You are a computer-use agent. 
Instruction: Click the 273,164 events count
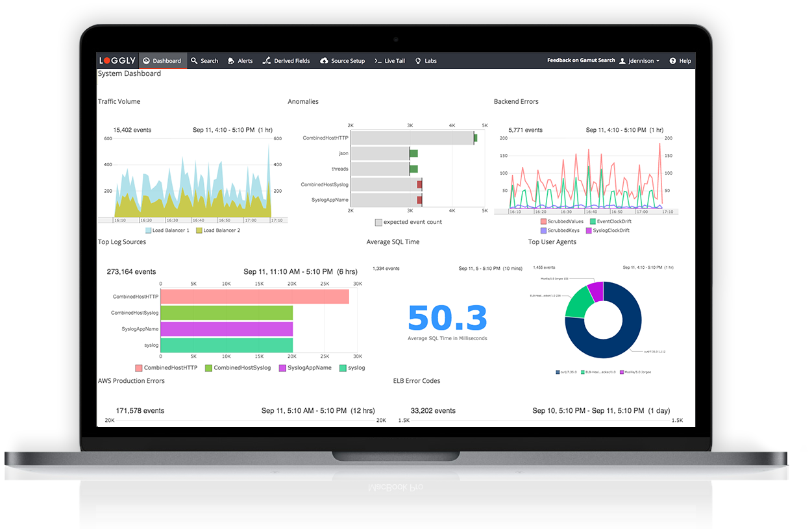tap(131, 271)
